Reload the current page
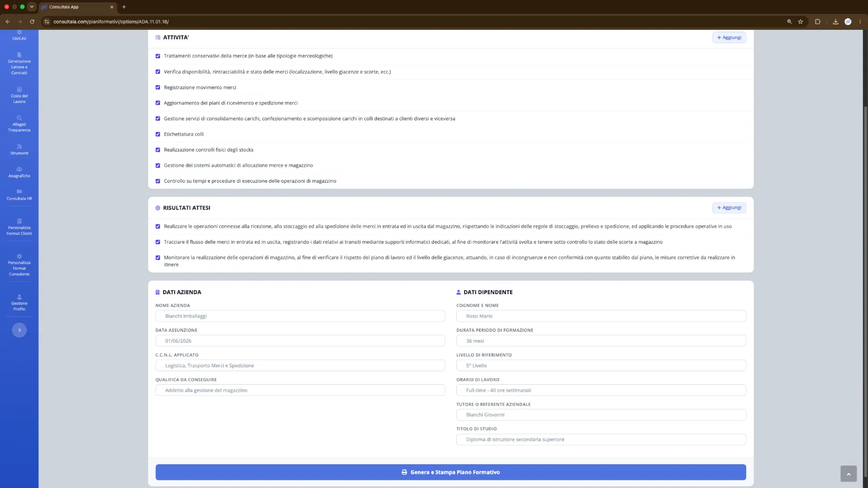The width and height of the screenshot is (868, 488). click(x=32, y=21)
